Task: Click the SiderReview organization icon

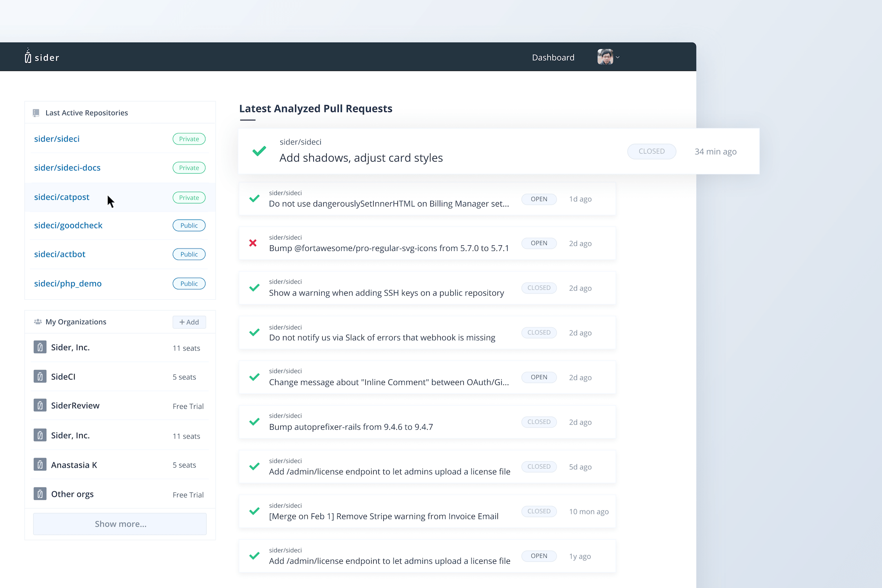Action: click(x=40, y=405)
